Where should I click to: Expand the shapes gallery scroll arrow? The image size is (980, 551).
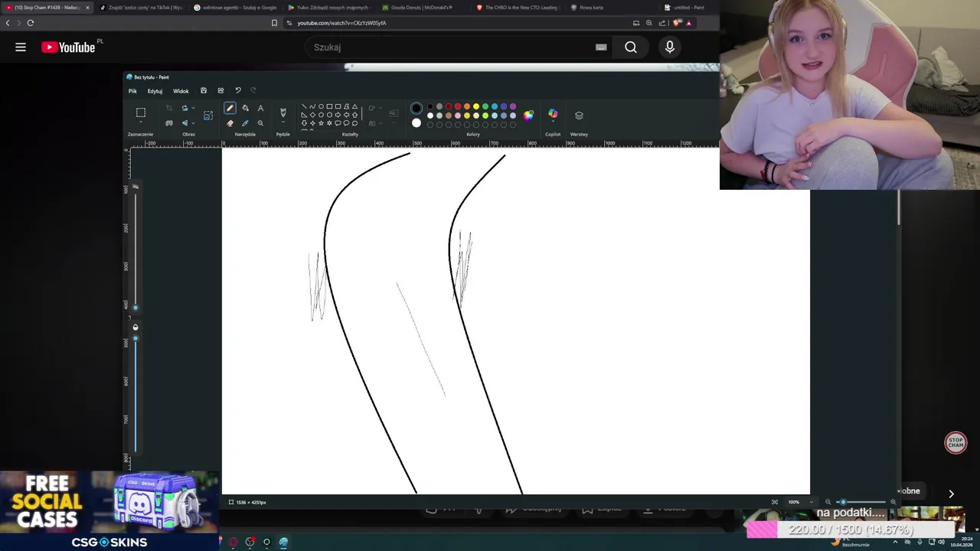(361, 115)
